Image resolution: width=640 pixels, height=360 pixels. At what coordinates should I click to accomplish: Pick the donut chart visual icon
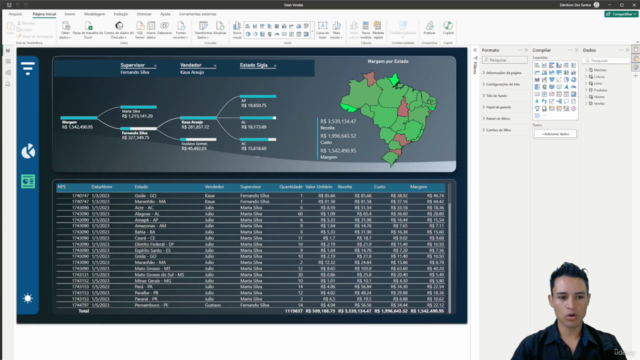574,80
